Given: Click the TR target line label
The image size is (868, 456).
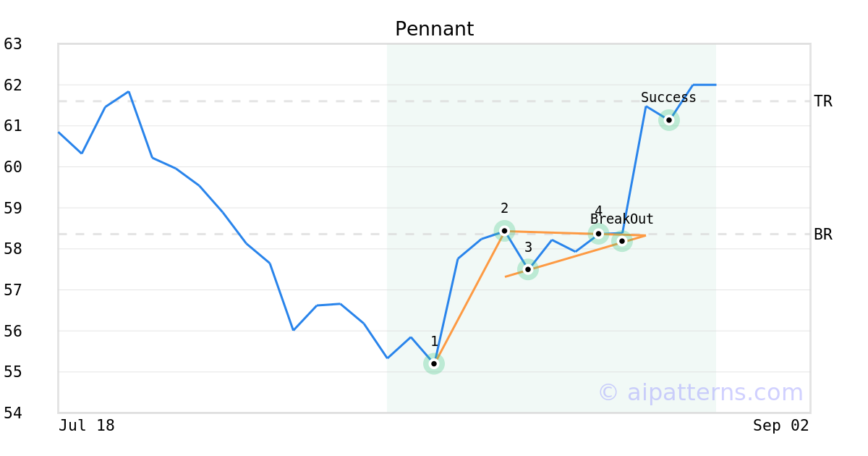Looking at the screenshot, I should 823,101.
